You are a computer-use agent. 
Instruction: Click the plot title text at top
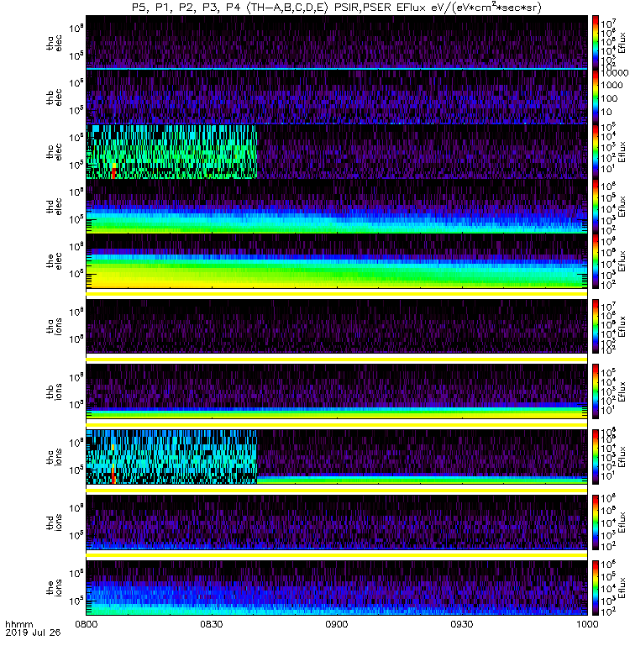pos(337,8)
